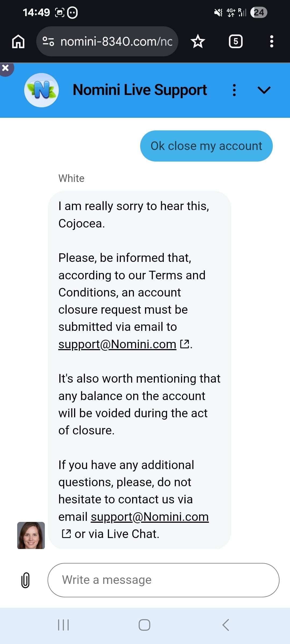Viewport: 290px width, 644px height.
Task: Click external link icon before 'or via Live Chat'
Action: click(x=66, y=534)
